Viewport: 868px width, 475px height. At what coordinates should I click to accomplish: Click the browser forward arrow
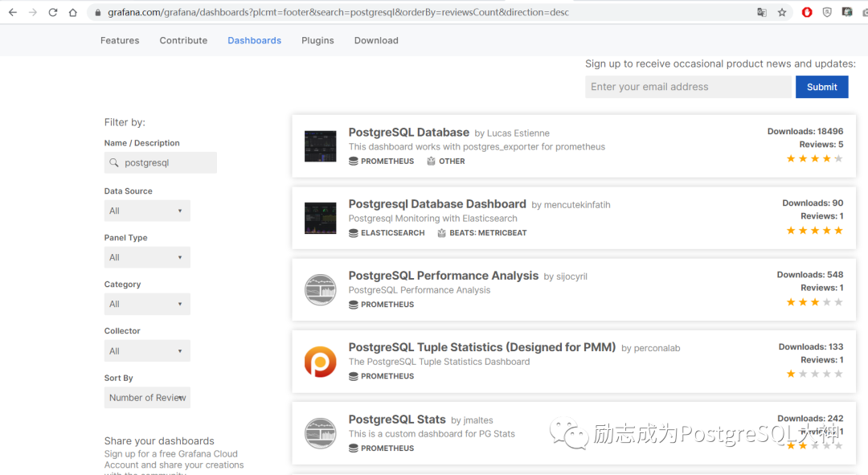(33, 12)
